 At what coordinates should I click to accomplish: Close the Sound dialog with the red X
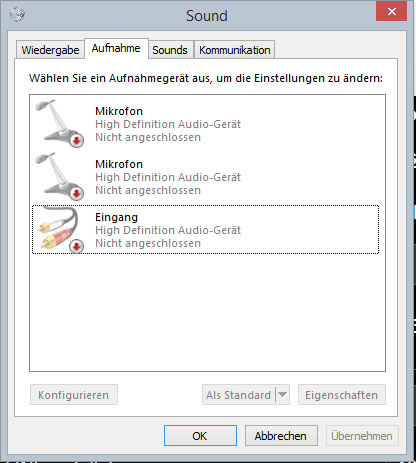click(x=391, y=11)
